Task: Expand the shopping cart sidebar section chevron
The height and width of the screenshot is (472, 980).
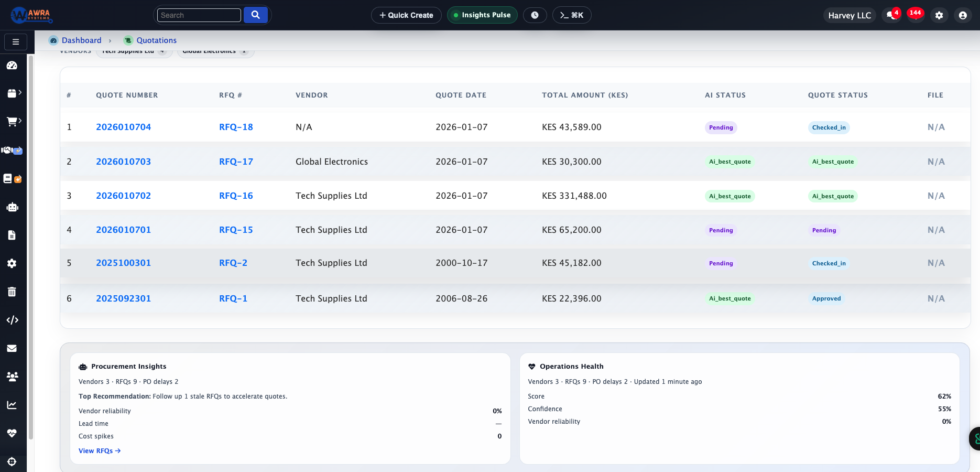Action: [x=19, y=120]
